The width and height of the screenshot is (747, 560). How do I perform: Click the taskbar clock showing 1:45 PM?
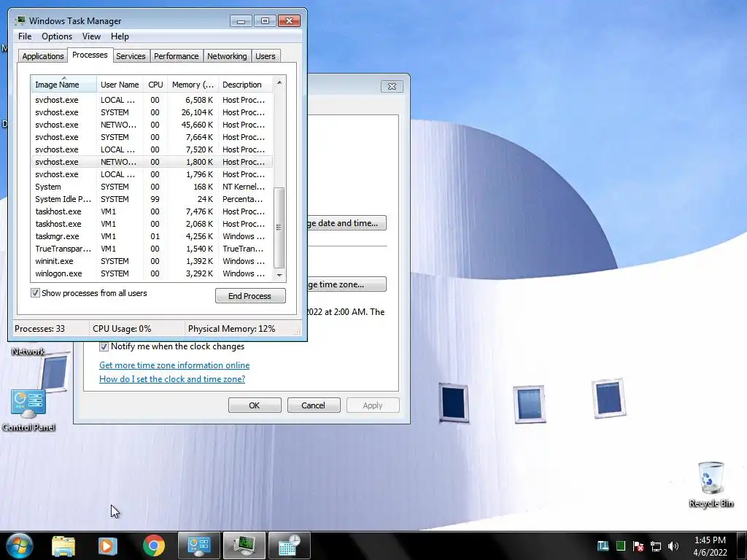(710, 546)
